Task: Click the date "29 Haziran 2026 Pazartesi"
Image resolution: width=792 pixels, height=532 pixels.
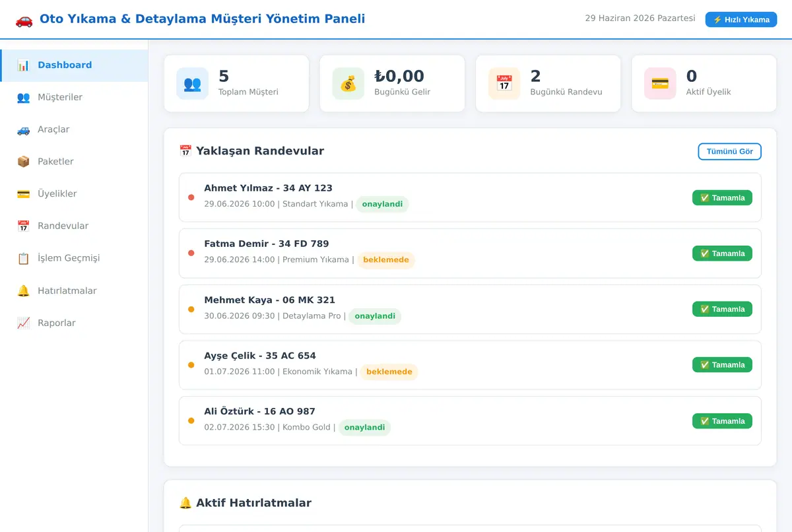Action: 640,18
